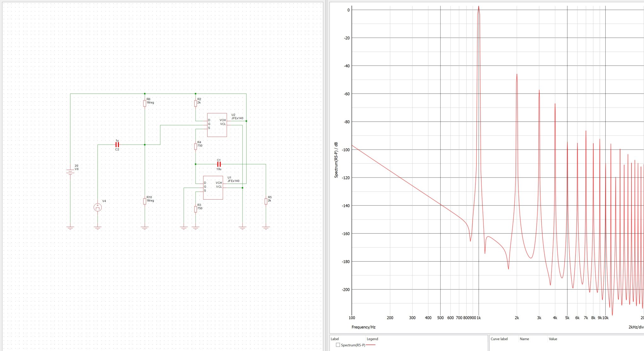Select the C1 10u capacitor symbol

pyautogui.click(x=219, y=164)
